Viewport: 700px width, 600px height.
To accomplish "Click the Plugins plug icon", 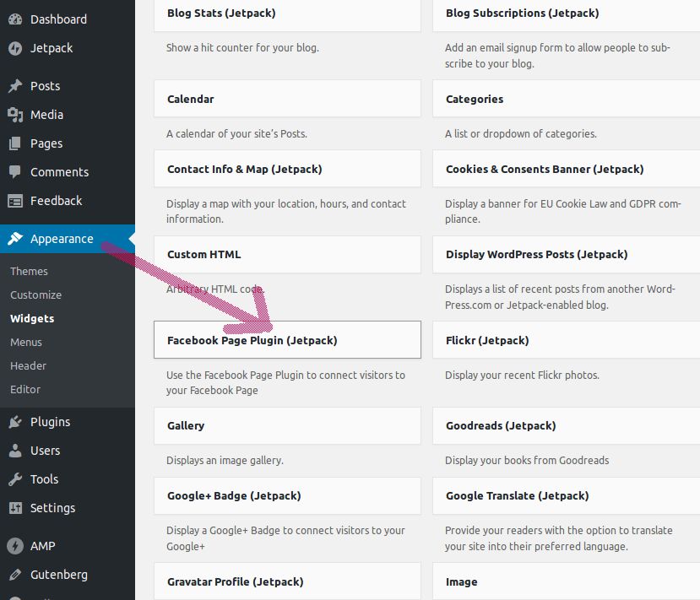I will (x=15, y=422).
